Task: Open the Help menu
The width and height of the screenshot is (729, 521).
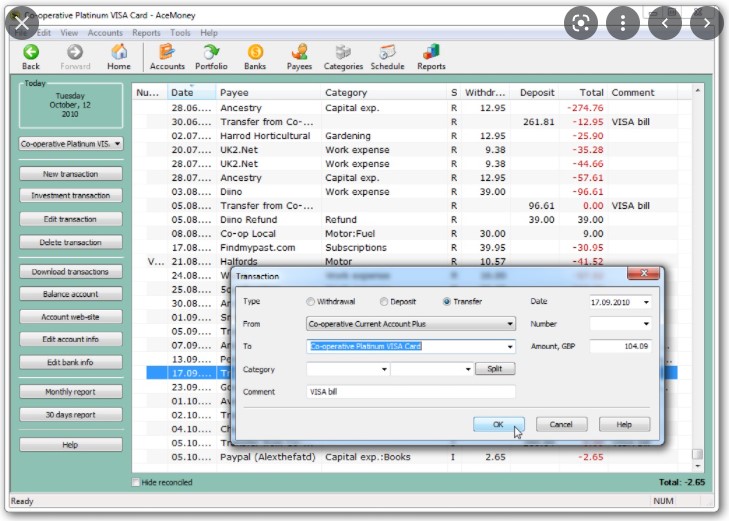Action: point(209,33)
